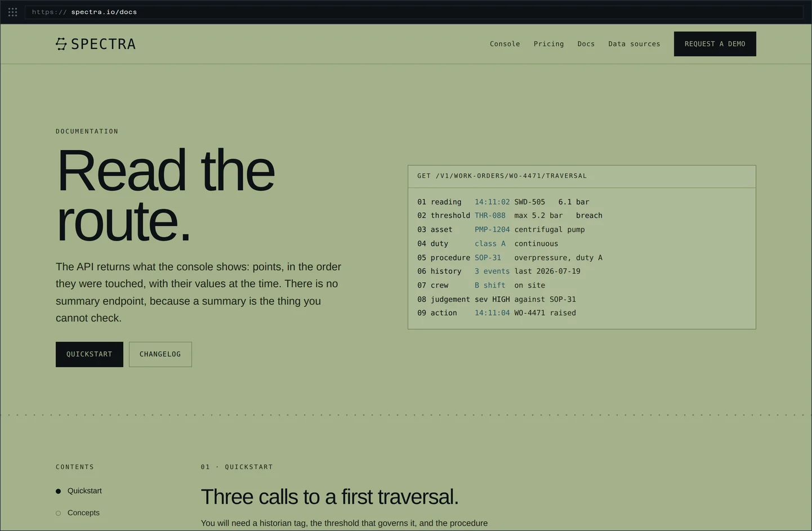Select Docs in the navigation
Screen dimensions: 812x531
[586, 44]
